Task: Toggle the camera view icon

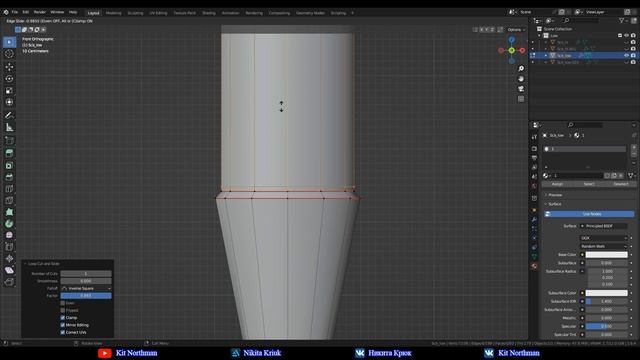Action: tap(521, 89)
